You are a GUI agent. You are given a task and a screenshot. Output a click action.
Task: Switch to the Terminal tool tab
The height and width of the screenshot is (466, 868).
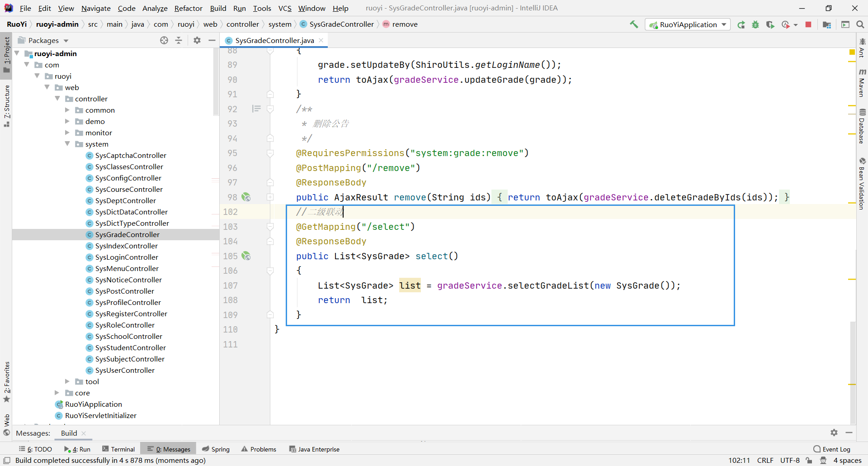118,449
